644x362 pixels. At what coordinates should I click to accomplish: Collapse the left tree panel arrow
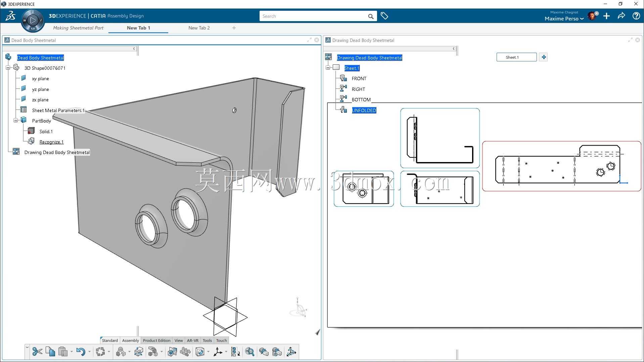pos(134,49)
